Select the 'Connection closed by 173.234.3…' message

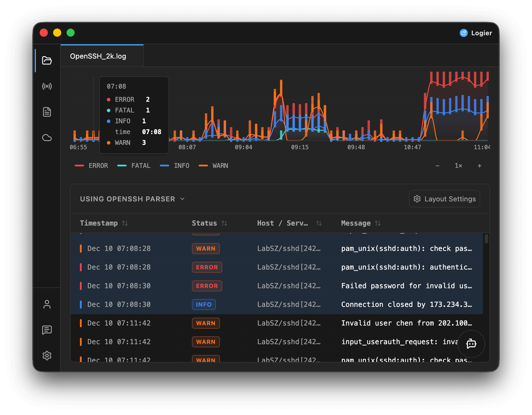click(407, 305)
